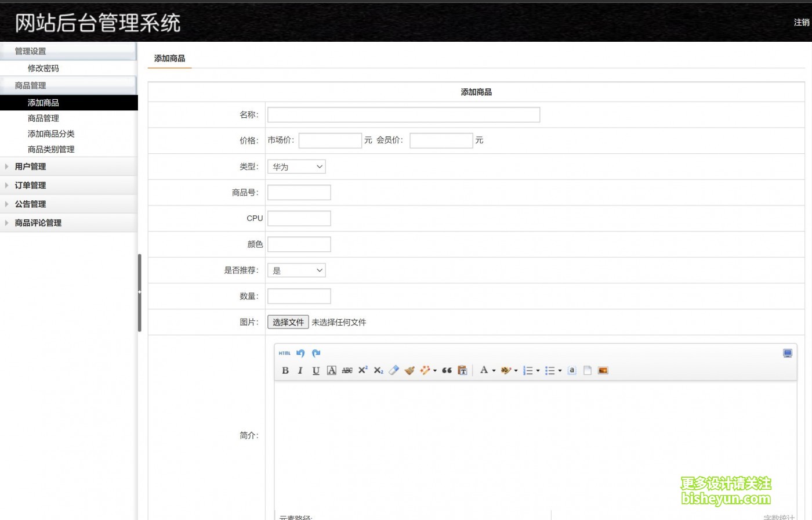Insert a blockquote with the quote icon
Viewport: 812px width, 520px height.
pyautogui.click(x=447, y=370)
